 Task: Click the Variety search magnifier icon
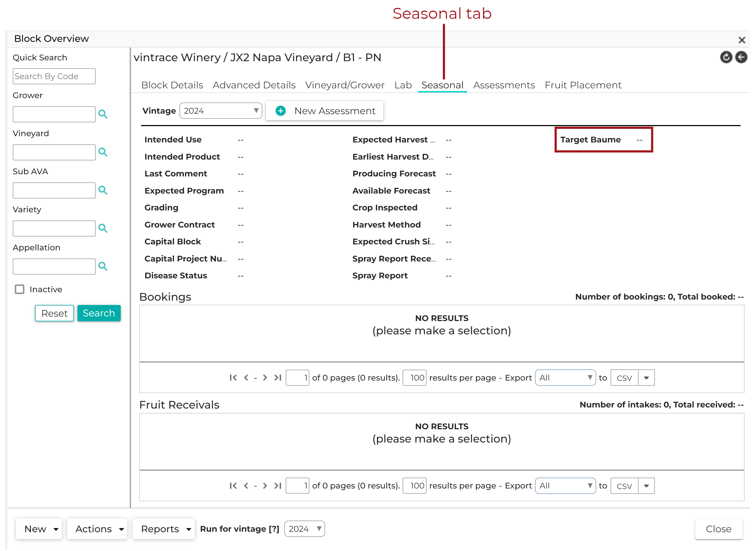103,228
